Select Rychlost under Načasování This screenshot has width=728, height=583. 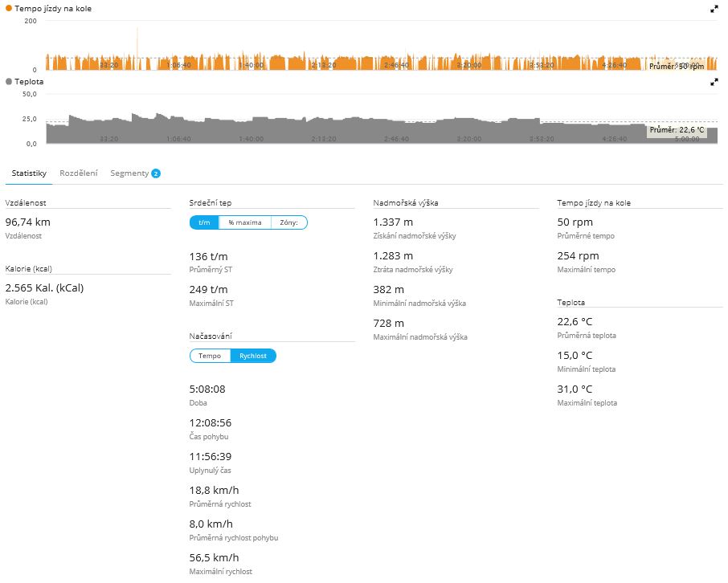click(x=253, y=356)
